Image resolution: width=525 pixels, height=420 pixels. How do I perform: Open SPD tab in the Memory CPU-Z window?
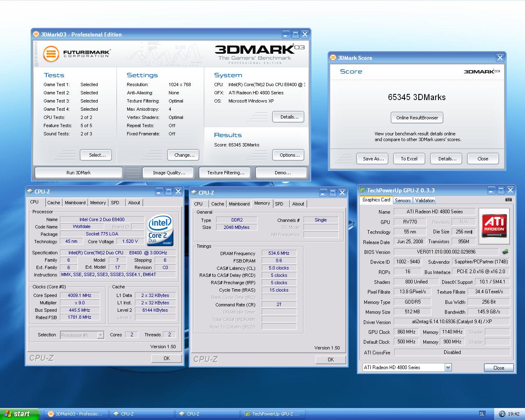(x=279, y=204)
